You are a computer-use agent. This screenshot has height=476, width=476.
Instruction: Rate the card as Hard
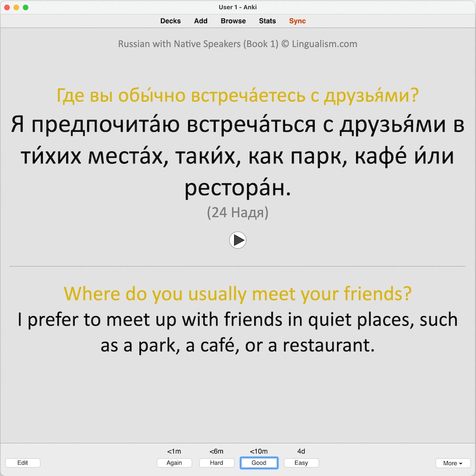coord(217,463)
